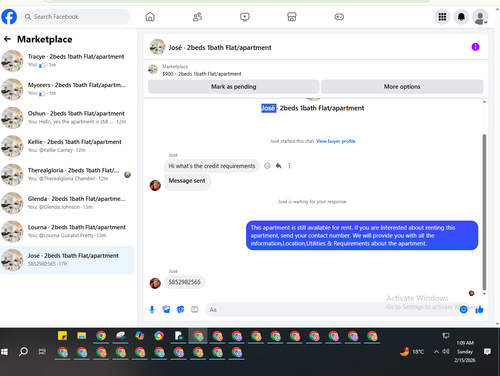Open Task View on the taskbar
The width and height of the screenshot is (500, 376).
point(42,352)
